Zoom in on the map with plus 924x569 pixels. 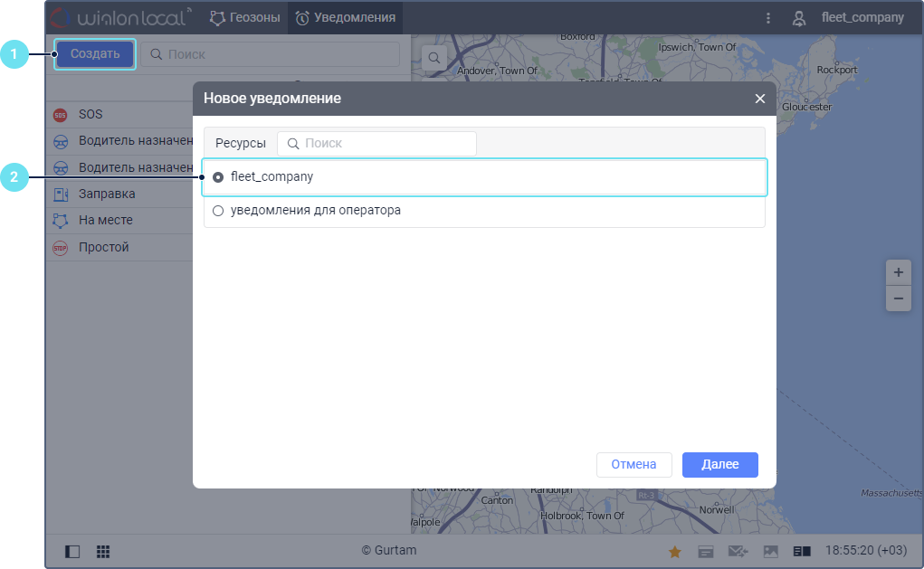pyautogui.click(x=898, y=272)
